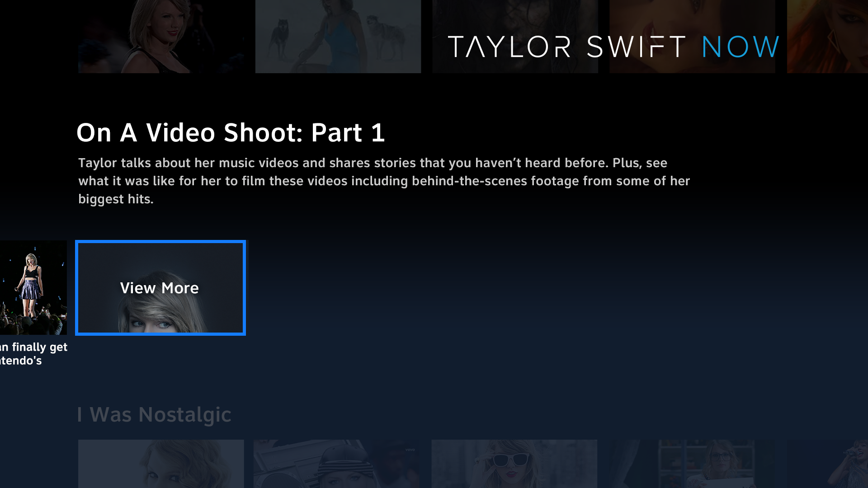Viewport: 868px width, 488px height.
Task: Open the red lips close-up thumbnail in top row
Action: pyautogui.click(x=692, y=37)
